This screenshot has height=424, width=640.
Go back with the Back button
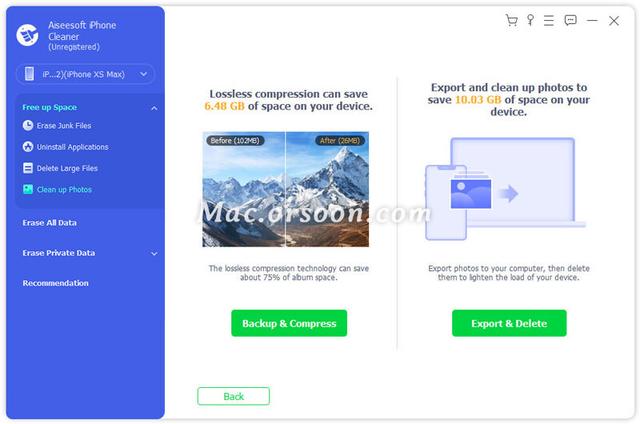tap(233, 396)
